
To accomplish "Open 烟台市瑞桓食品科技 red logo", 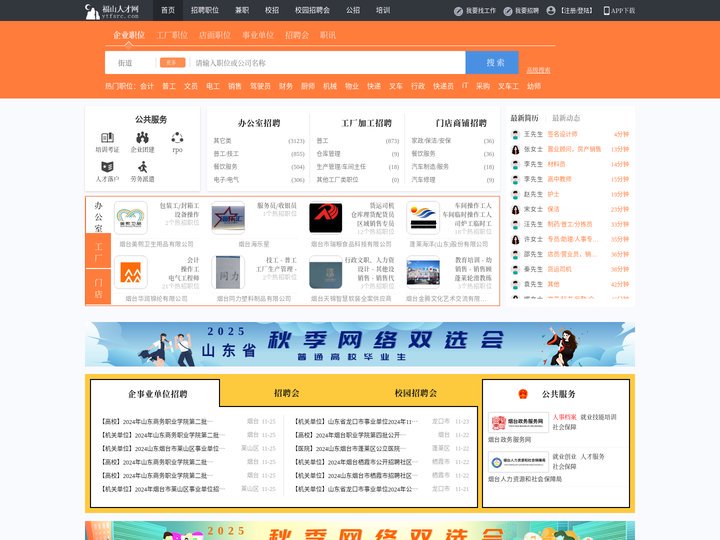I will [x=326, y=218].
